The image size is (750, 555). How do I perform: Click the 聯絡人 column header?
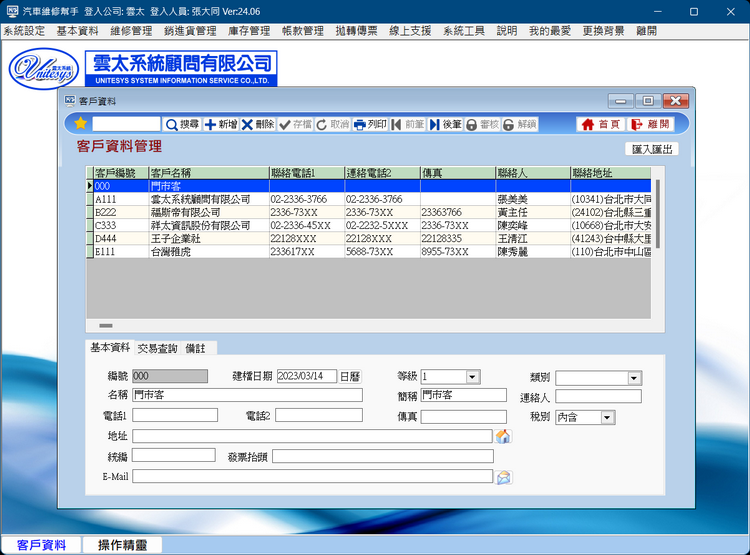point(532,173)
